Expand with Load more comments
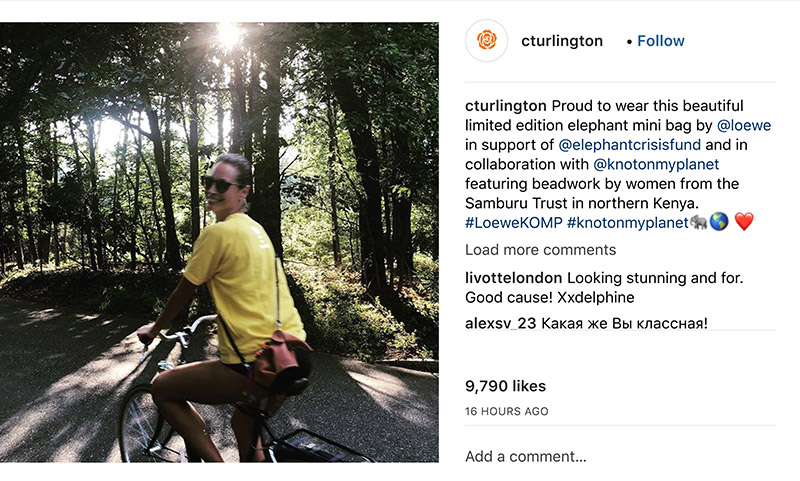The width and height of the screenshot is (800, 481). (540, 250)
